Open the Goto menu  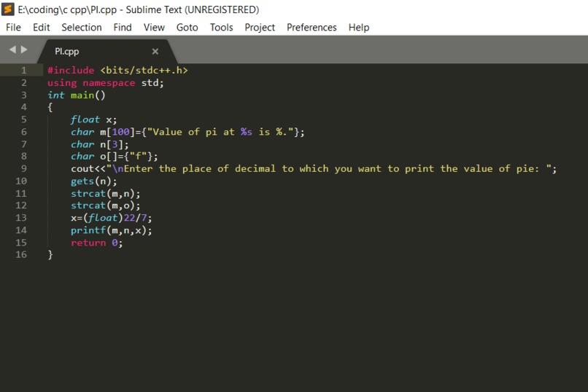click(187, 28)
